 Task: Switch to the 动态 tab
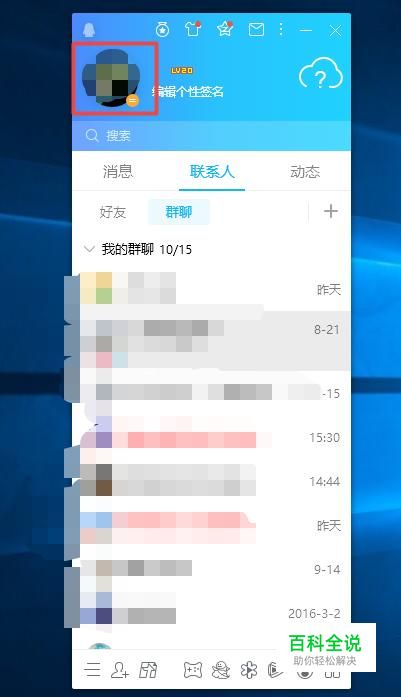(x=305, y=172)
